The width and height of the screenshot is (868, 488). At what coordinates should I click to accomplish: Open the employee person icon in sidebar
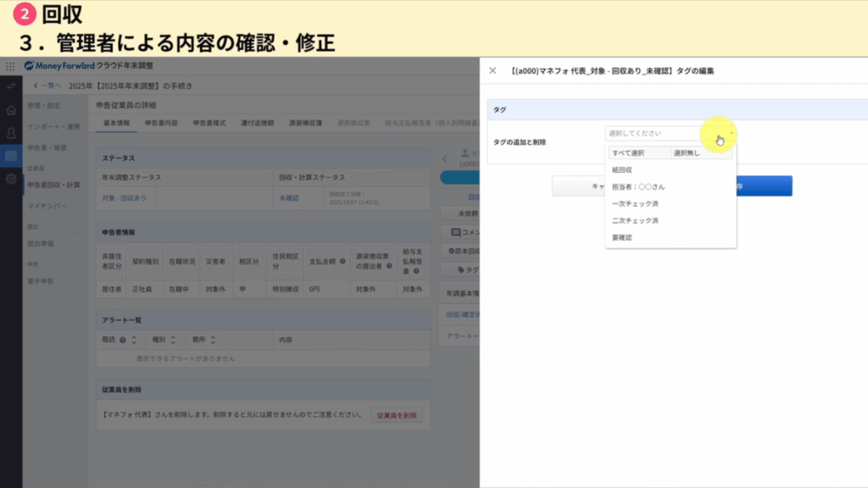(11, 133)
